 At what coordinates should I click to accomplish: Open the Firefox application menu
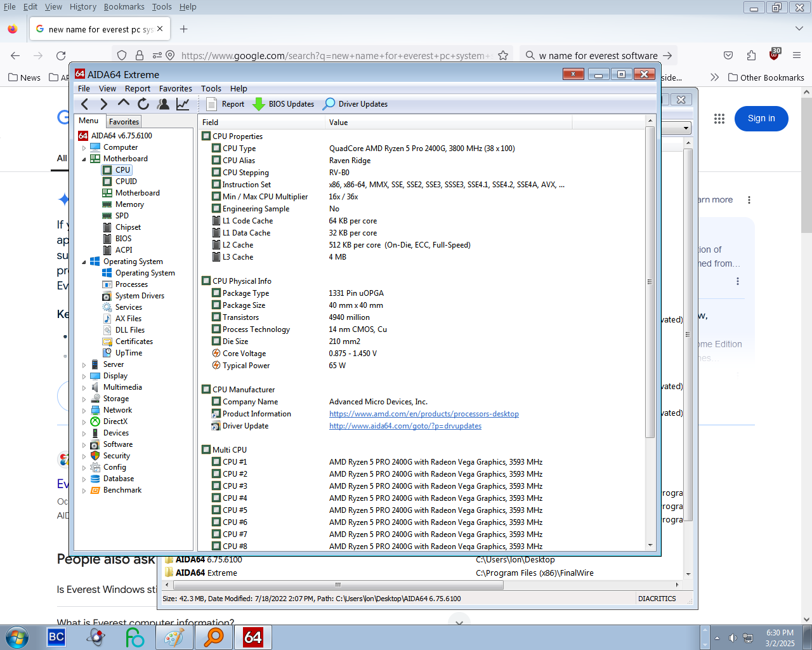[797, 56]
